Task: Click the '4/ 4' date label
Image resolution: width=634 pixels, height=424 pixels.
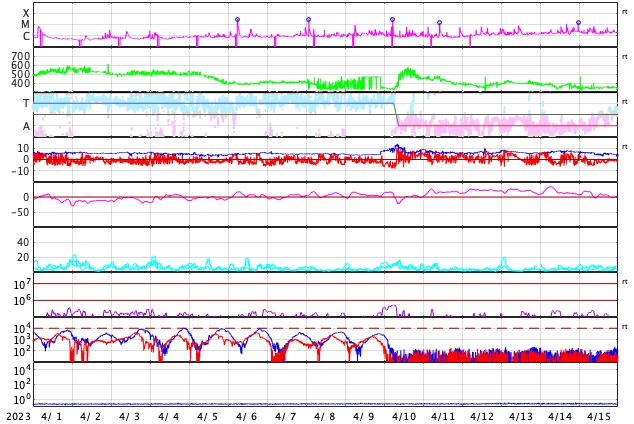Action: [169, 417]
